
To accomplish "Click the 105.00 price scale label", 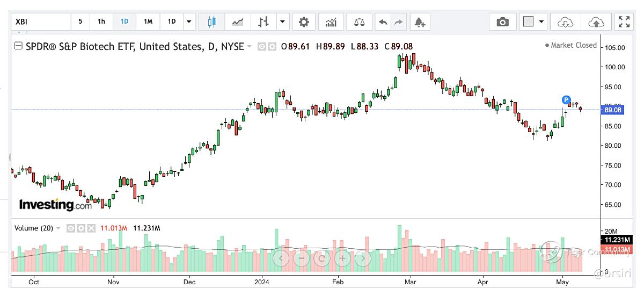I will [615, 48].
